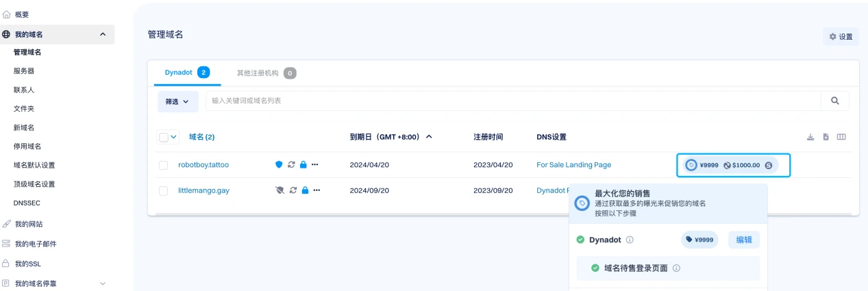The height and width of the screenshot is (291, 868).
Task: Click the auto-renew icon for robotboy.tattoo
Action: (x=291, y=165)
